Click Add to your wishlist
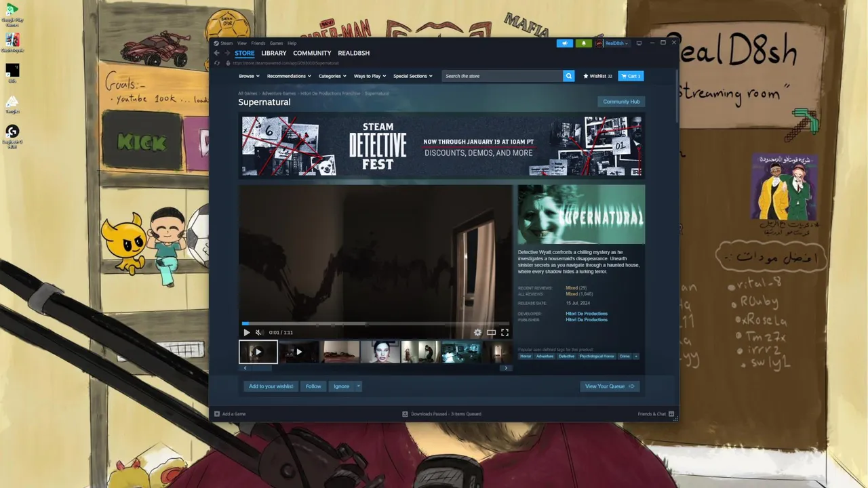Image resolution: width=868 pixels, height=488 pixels. point(271,386)
